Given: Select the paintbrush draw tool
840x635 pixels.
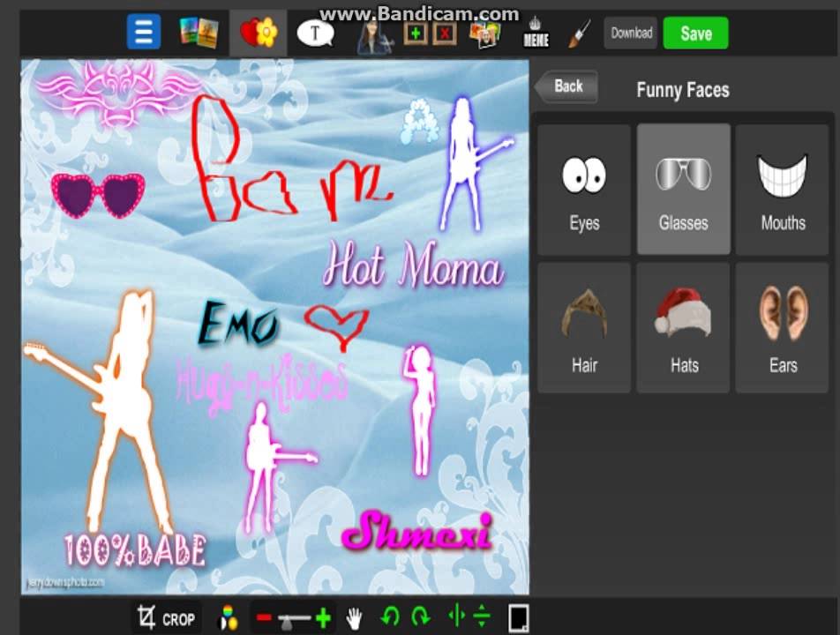Looking at the screenshot, I should click(581, 34).
